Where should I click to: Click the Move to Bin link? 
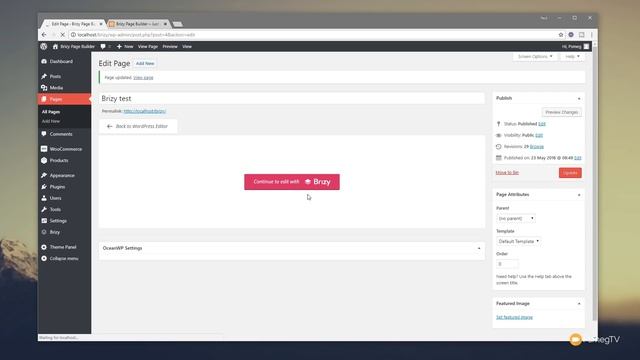(507, 173)
